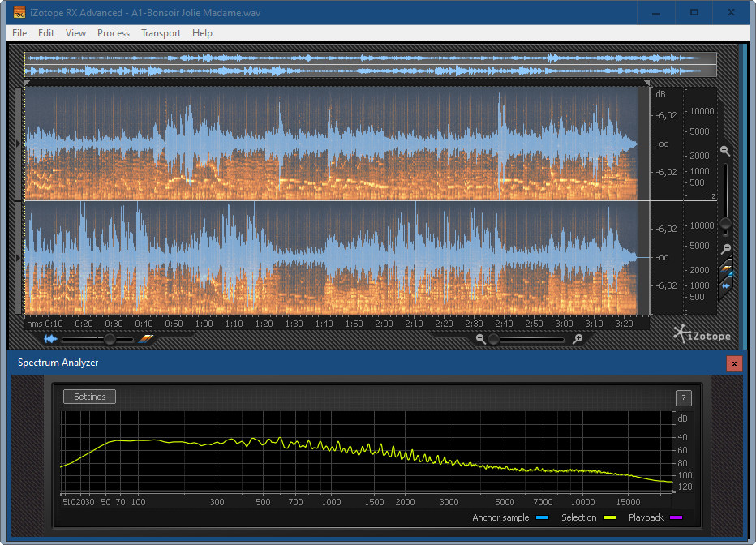Click the Selection yellow legend swatch
Image resolution: width=756 pixels, height=545 pixels.
(609, 517)
